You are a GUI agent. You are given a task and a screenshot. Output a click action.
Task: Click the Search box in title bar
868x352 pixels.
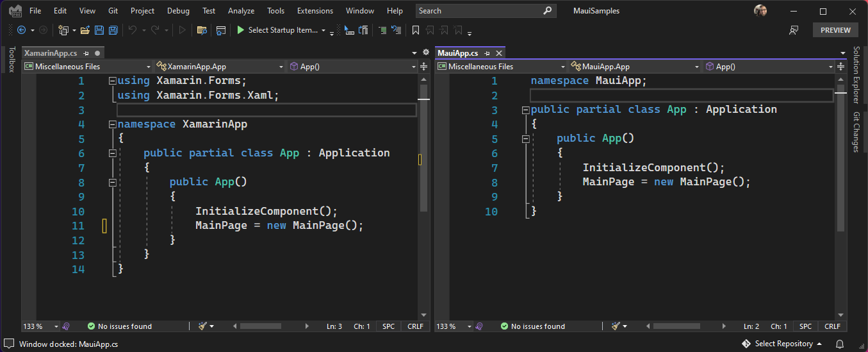click(485, 11)
